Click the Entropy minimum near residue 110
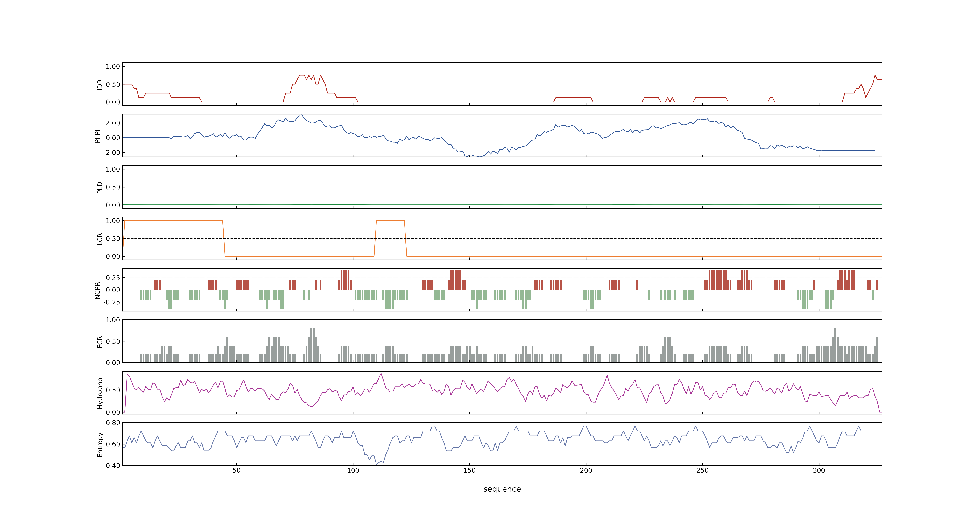The width and height of the screenshot is (980, 523). 377,464
